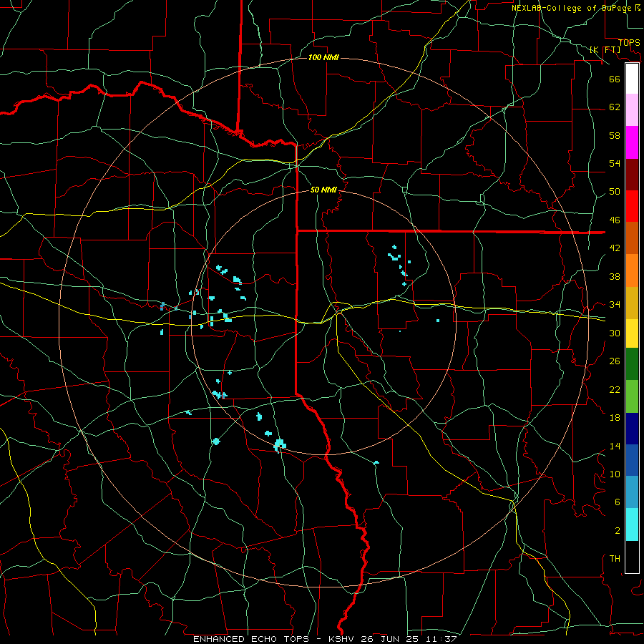Click the 66 label on the scale

(615, 79)
